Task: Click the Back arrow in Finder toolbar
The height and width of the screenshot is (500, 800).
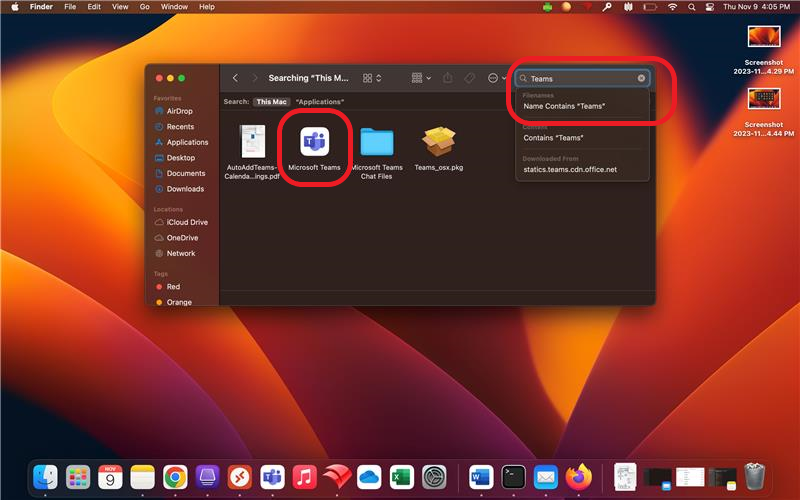Action: (235, 78)
